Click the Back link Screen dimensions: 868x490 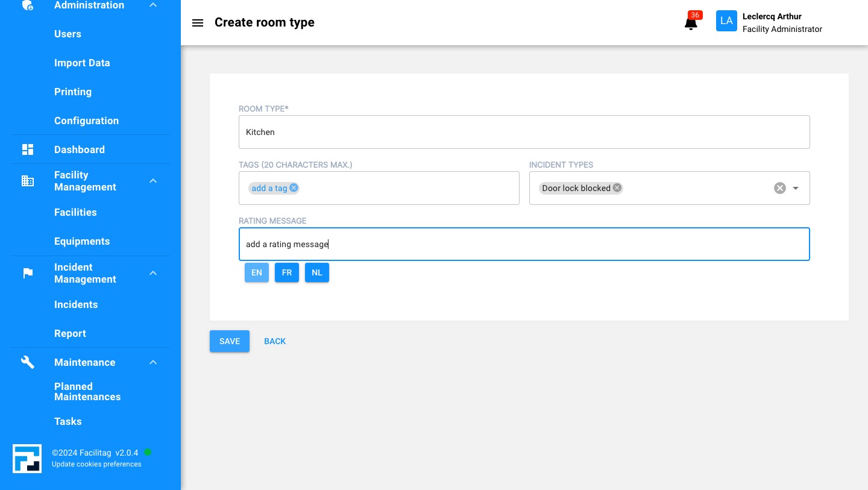pos(275,341)
